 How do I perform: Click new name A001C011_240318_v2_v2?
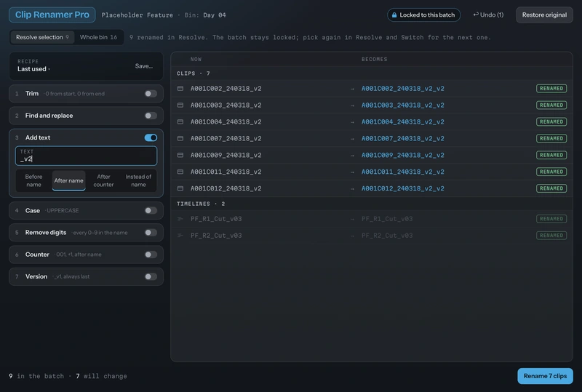403,172
